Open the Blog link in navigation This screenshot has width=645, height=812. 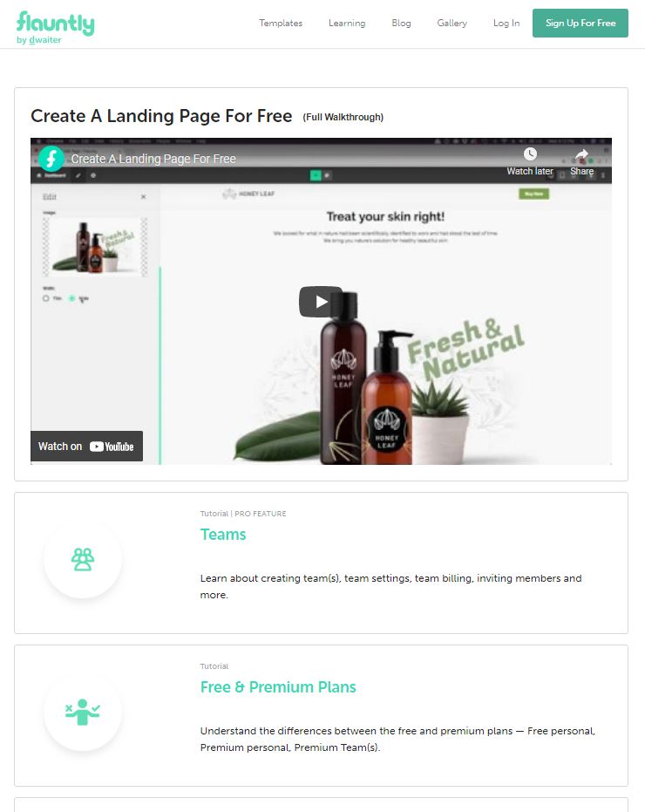(401, 23)
